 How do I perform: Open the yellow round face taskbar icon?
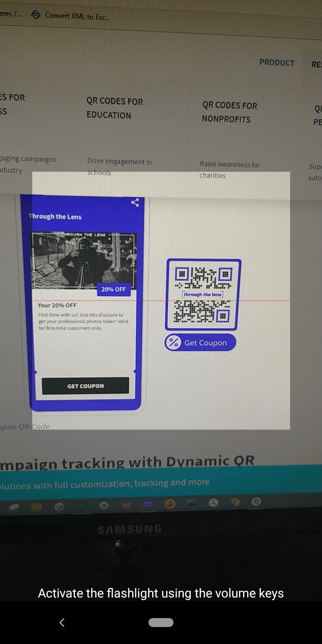pyautogui.click(x=170, y=504)
